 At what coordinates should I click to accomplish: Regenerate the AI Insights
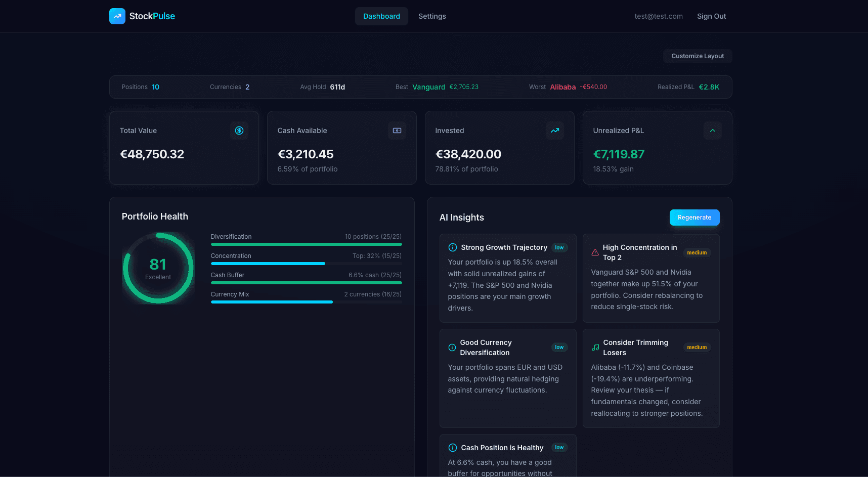695,218
